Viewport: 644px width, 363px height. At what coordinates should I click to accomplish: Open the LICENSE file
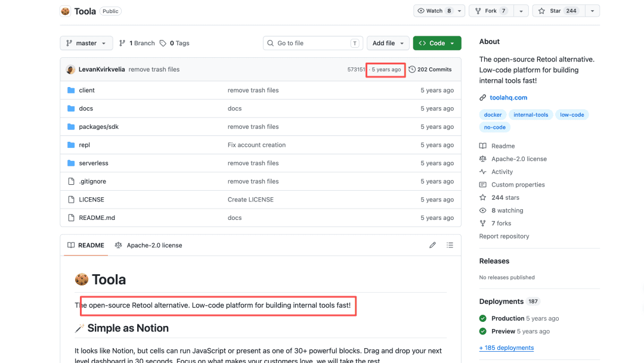92,200
